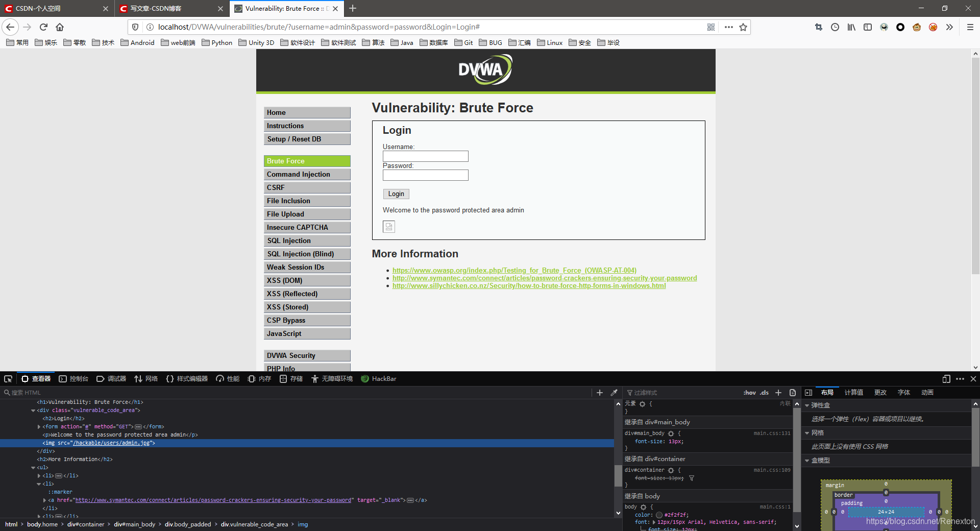
Task: View site information icon in address bar
Action: tap(150, 27)
